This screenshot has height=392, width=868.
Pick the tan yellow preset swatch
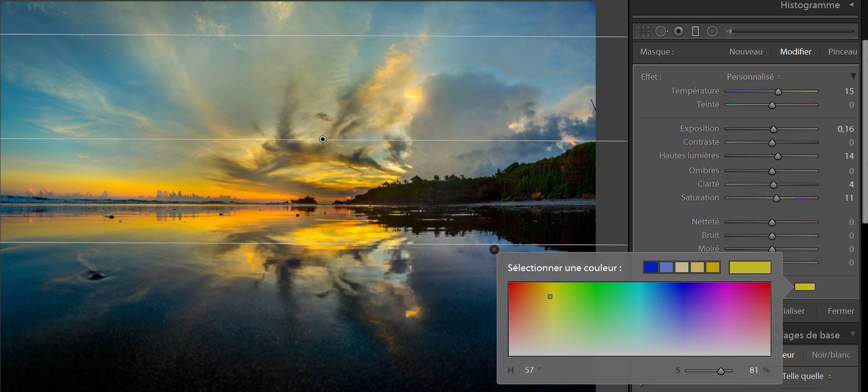click(x=697, y=267)
